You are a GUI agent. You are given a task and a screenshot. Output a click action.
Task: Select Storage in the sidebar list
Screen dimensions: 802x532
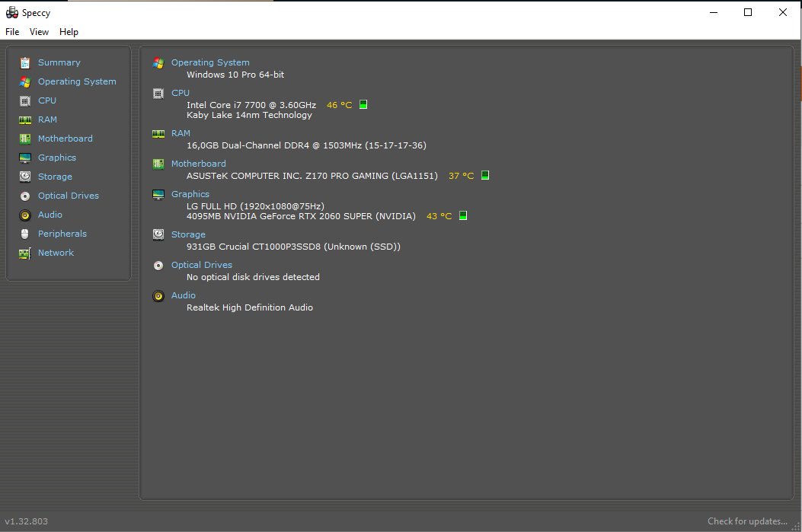(x=56, y=177)
